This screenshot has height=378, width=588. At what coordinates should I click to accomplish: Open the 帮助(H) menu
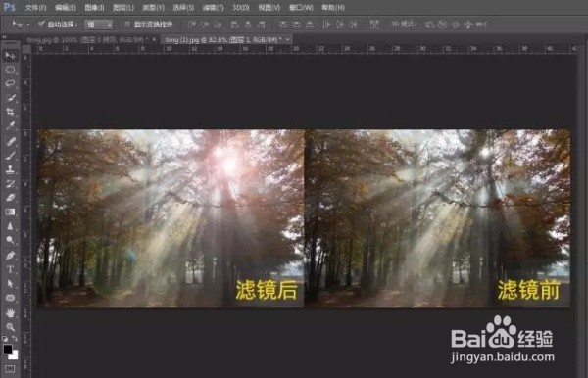(x=333, y=7)
